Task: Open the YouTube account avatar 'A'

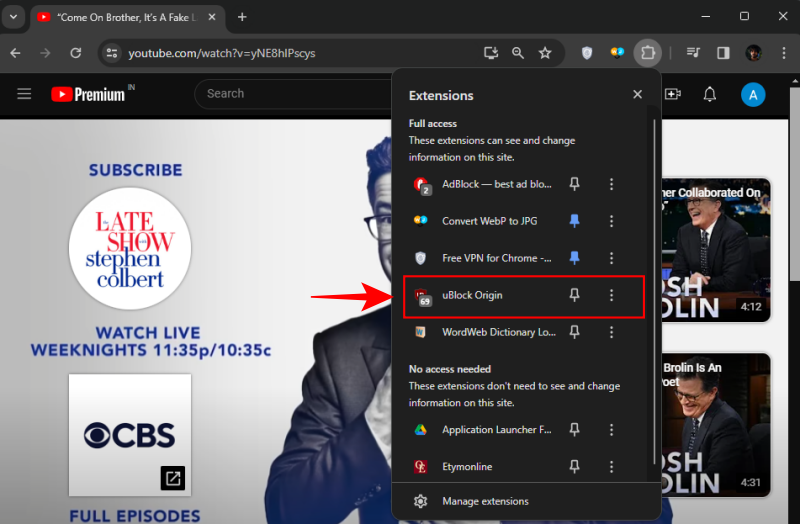Action: [753, 95]
